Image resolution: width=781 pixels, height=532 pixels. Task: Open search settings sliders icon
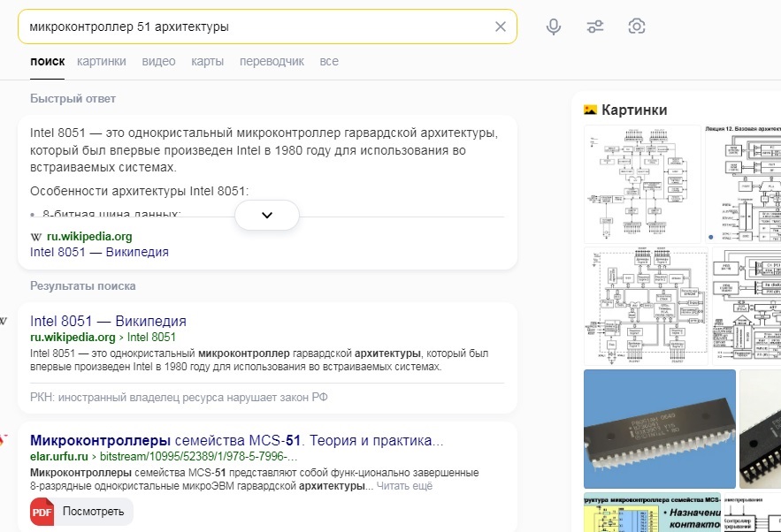[595, 27]
